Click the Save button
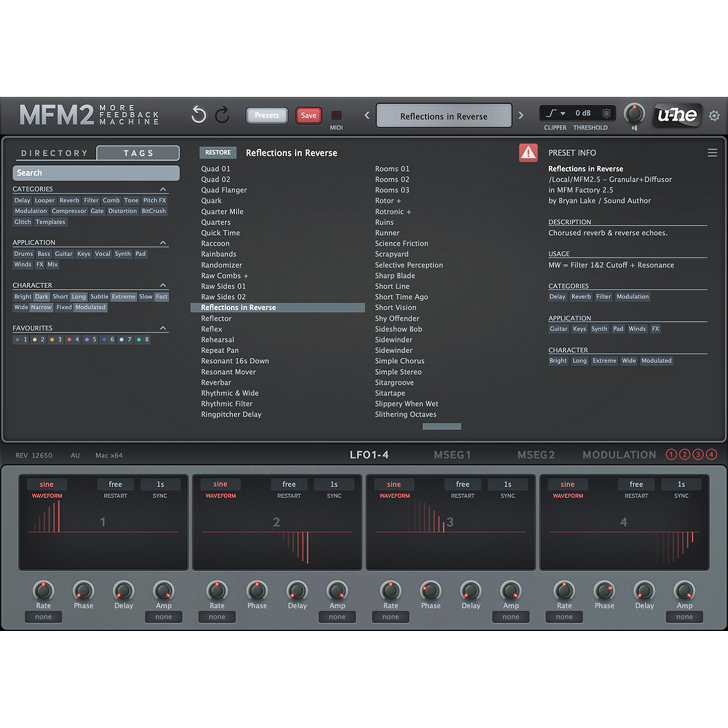This screenshot has height=728, width=728. click(308, 115)
